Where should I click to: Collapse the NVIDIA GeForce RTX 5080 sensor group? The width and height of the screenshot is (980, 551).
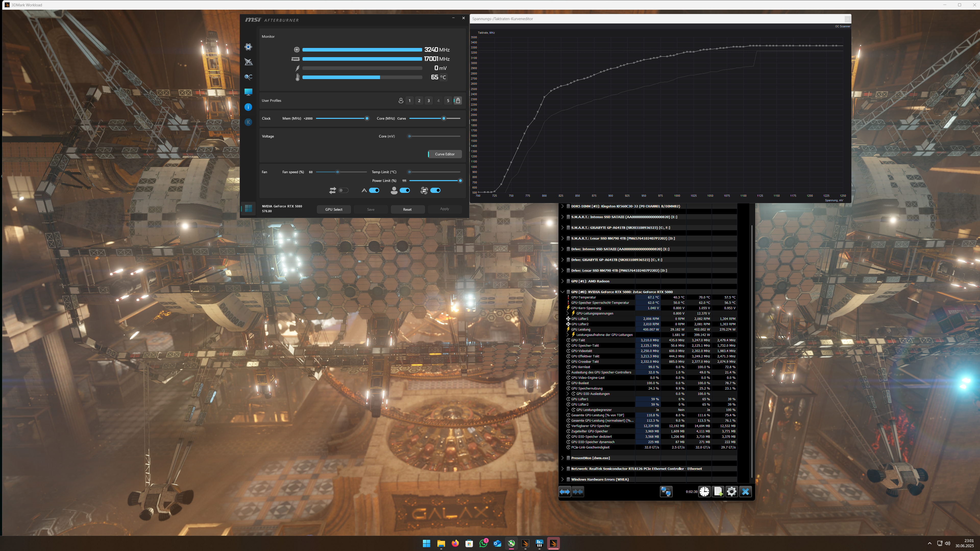point(563,292)
